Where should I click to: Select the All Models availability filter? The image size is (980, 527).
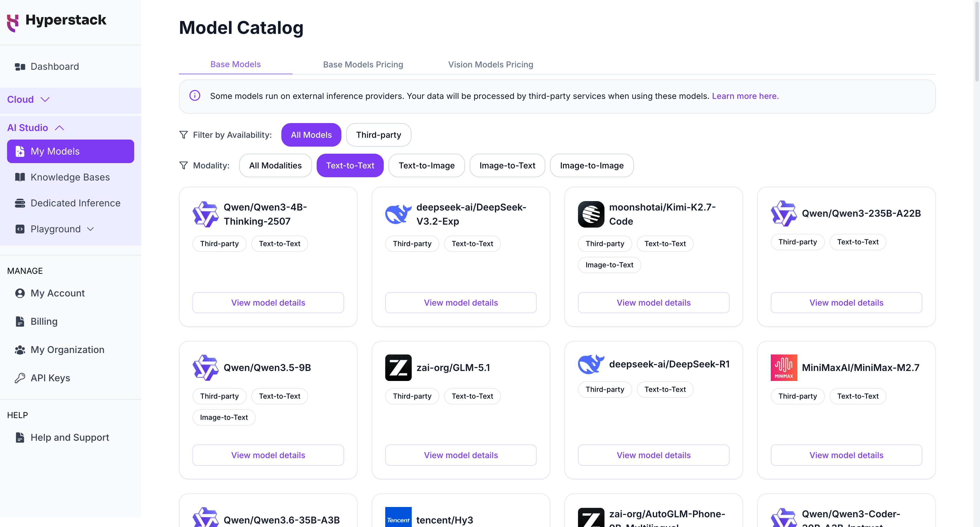(311, 135)
